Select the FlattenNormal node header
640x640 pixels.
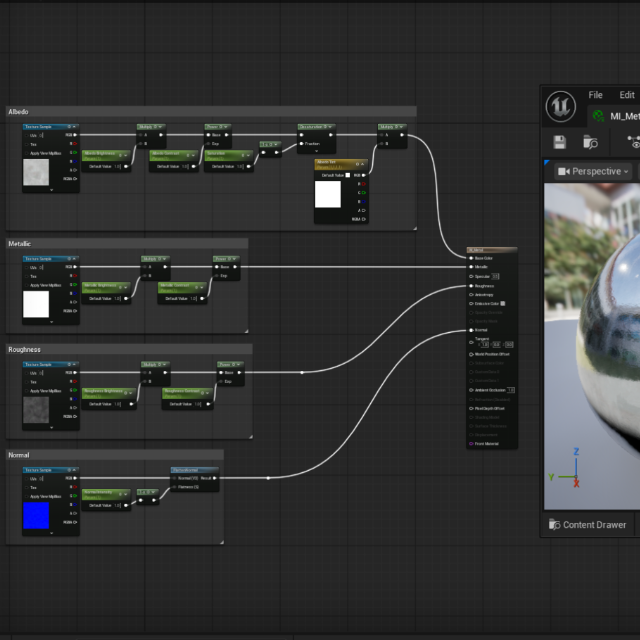[x=195, y=470]
